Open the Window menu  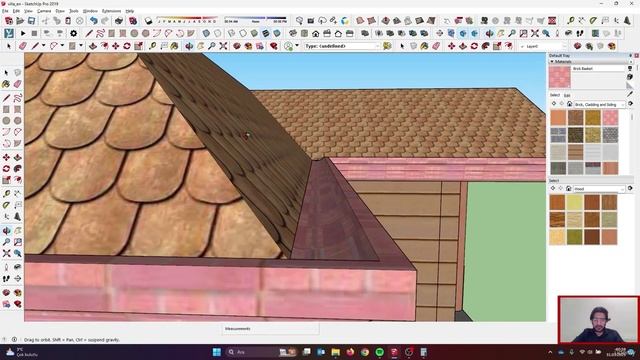pyautogui.click(x=90, y=11)
